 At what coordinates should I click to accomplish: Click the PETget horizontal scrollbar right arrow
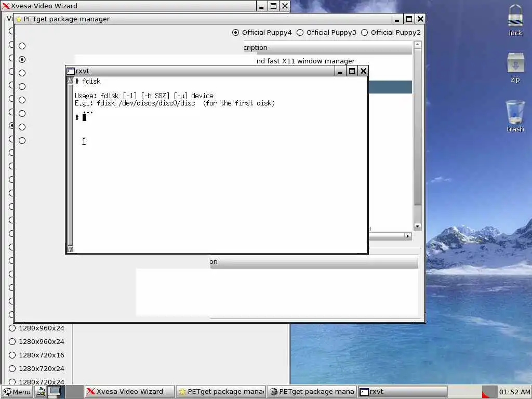coord(408,236)
